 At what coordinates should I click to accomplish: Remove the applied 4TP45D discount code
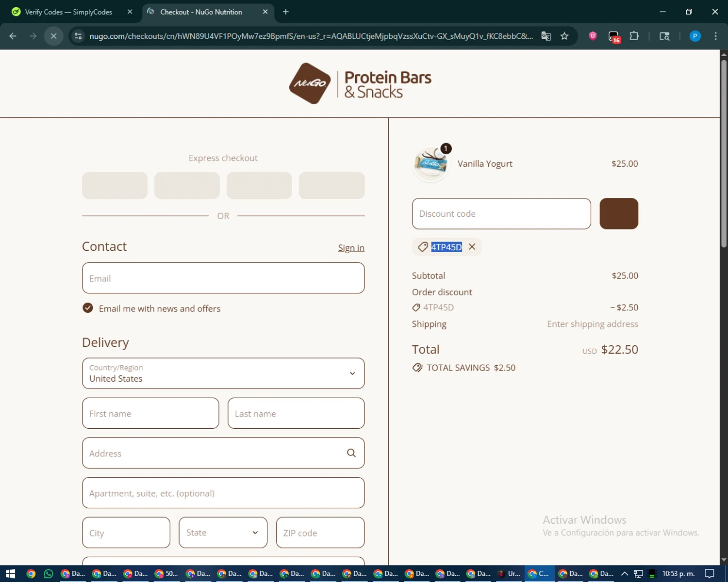(x=472, y=247)
